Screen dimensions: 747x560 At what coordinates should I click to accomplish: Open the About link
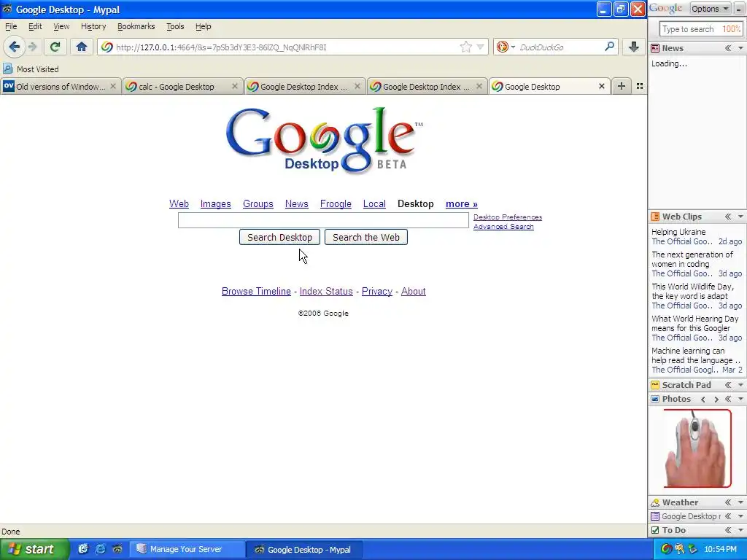[x=413, y=292]
